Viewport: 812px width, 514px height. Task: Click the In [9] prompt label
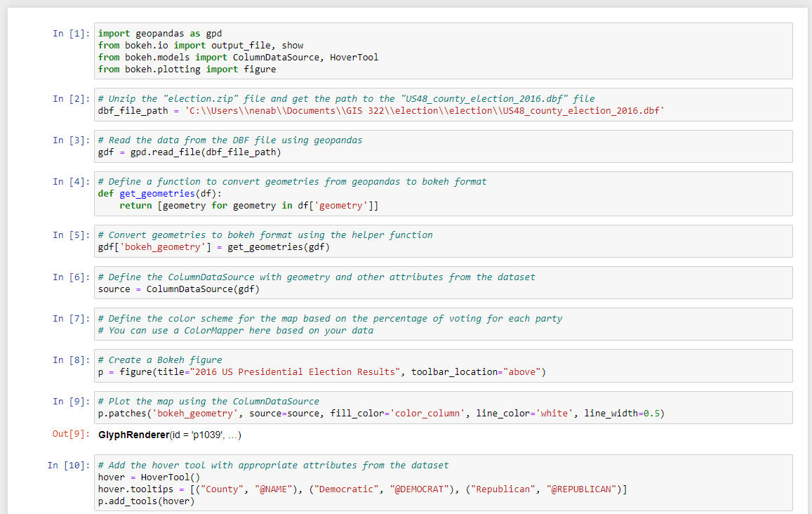pyautogui.click(x=72, y=400)
